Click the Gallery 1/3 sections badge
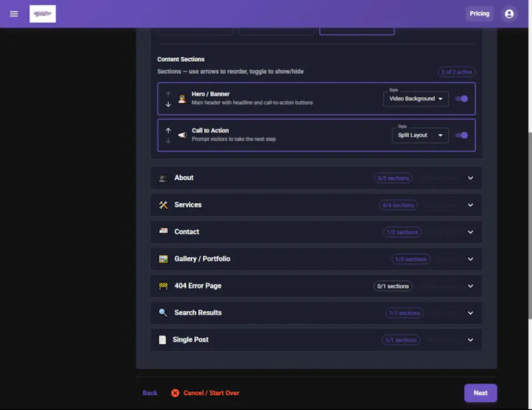The image size is (532, 410). pyautogui.click(x=411, y=259)
